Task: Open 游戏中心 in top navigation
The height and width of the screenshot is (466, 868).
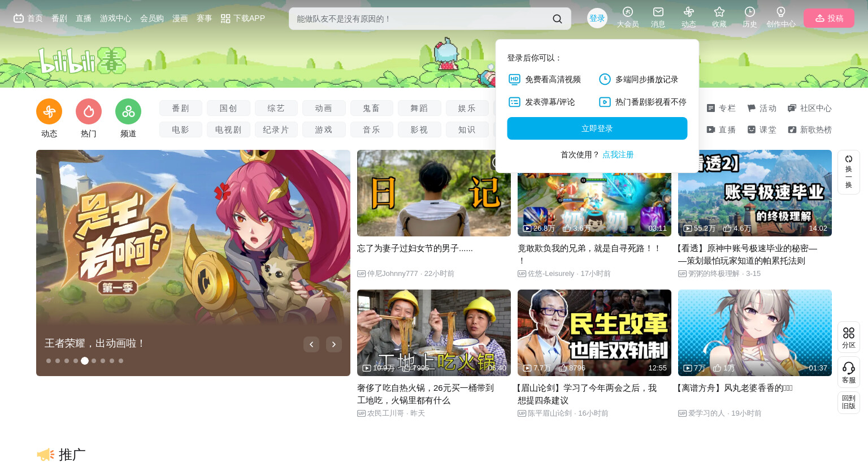Action: (x=116, y=18)
